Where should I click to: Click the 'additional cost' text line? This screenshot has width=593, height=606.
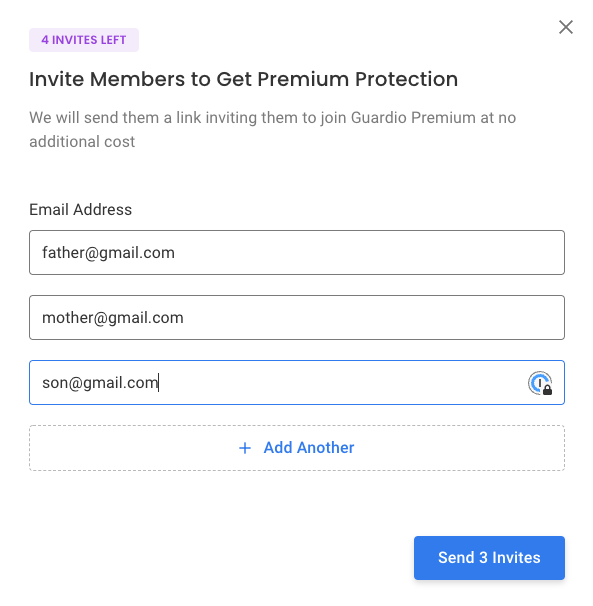82,141
